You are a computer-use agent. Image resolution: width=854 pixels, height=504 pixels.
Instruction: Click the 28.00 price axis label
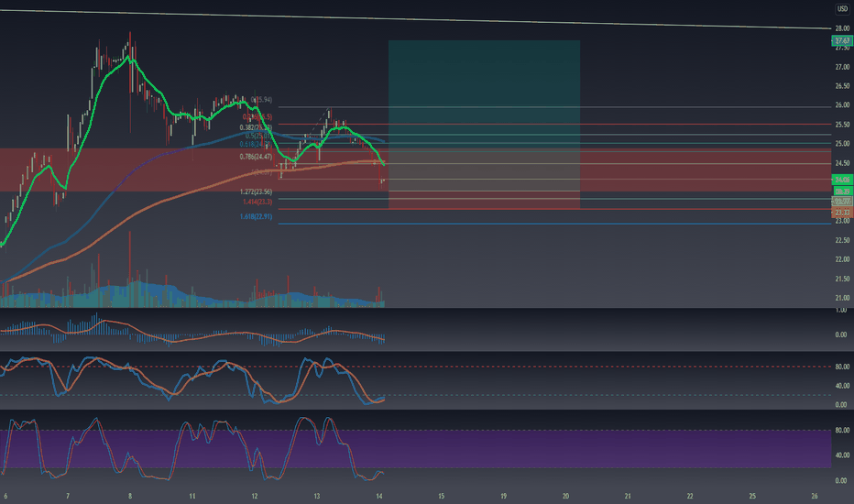[842, 28]
